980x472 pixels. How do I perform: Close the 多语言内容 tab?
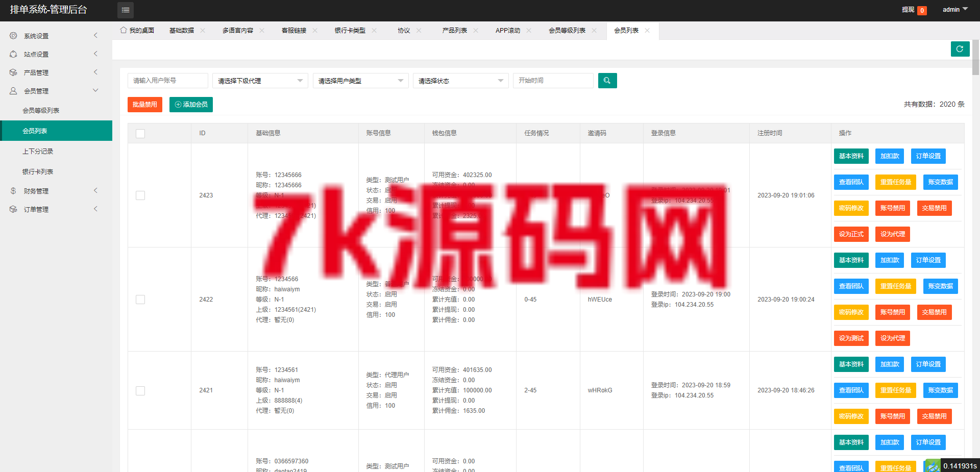pos(262,31)
